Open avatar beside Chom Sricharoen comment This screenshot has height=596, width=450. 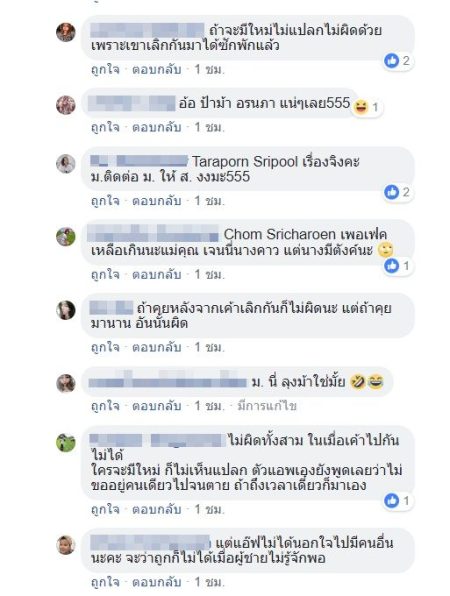pos(66,237)
